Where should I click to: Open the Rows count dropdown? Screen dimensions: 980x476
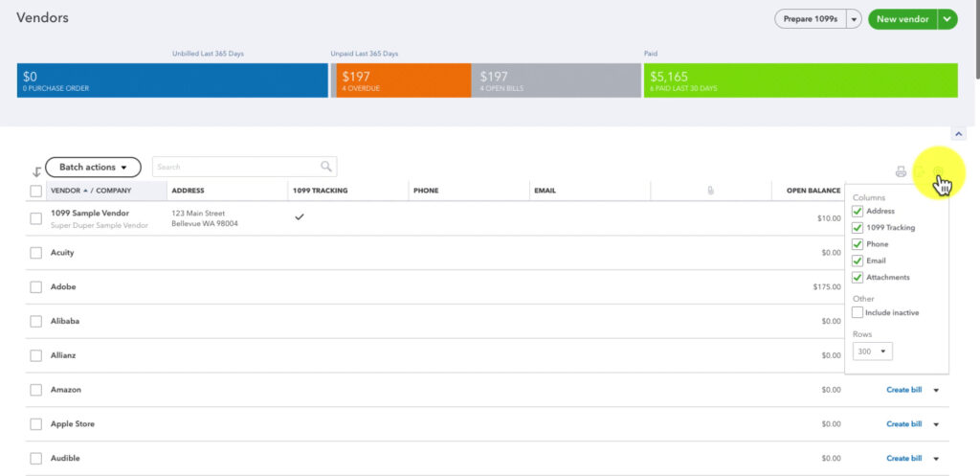873,351
